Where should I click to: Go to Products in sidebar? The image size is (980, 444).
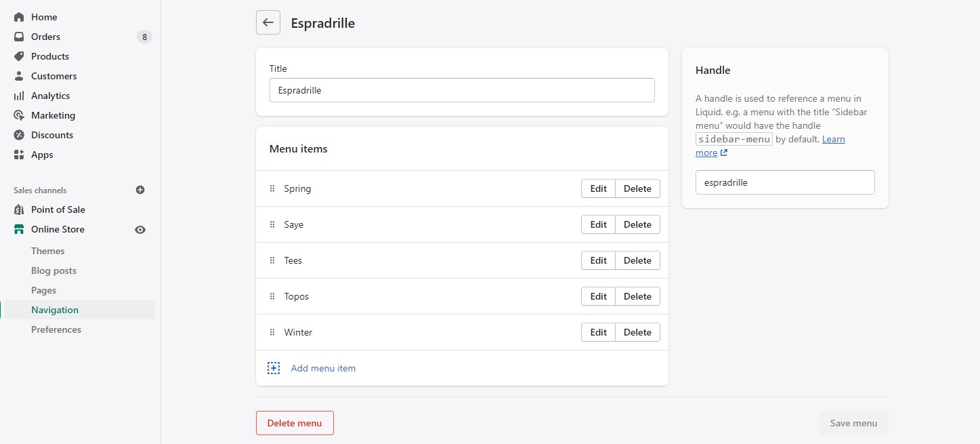(50, 56)
